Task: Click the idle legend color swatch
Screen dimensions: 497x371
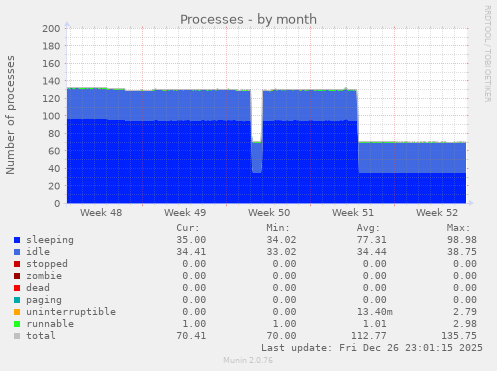Action: pyautogui.click(x=17, y=252)
